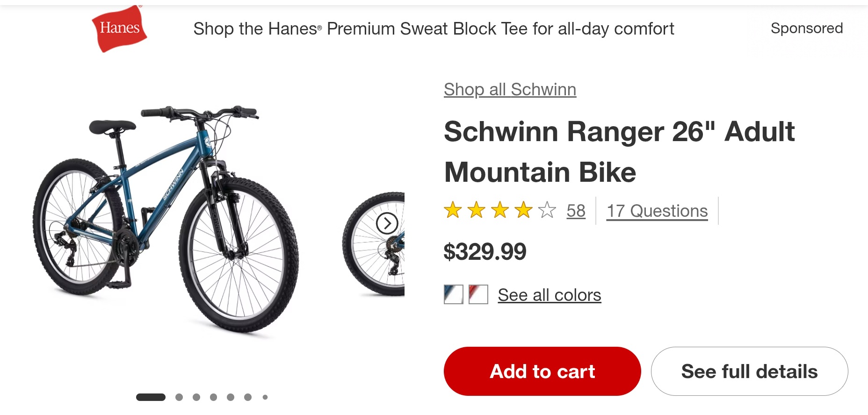
Task: Select the first active carousel indicator
Action: pos(151,397)
